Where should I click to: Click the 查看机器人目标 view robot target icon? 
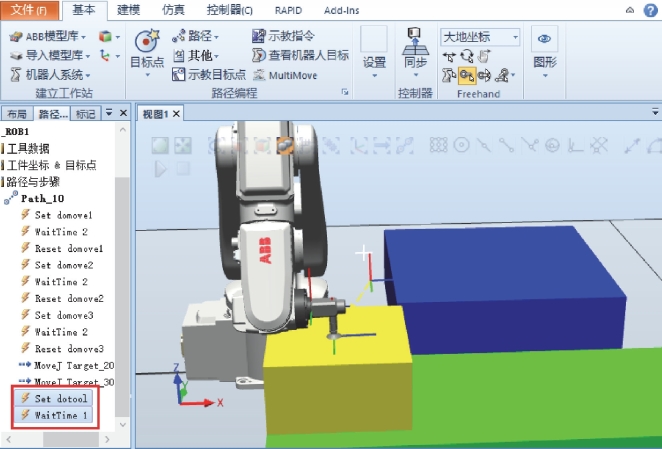click(x=259, y=55)
